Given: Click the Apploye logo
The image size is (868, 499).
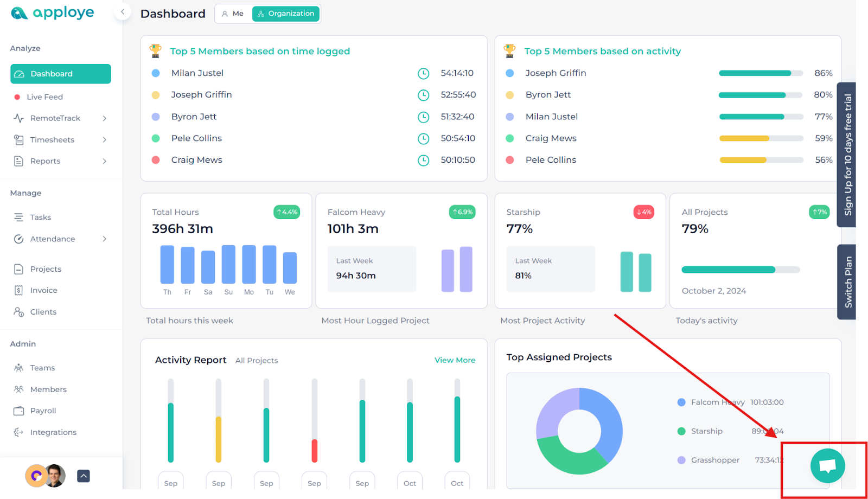Looking at the screenshot, I should coord(52,12).
